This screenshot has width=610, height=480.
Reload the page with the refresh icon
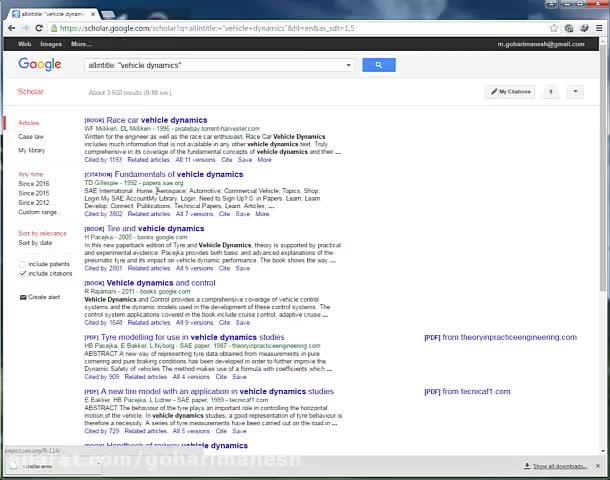tap(39, 28)
